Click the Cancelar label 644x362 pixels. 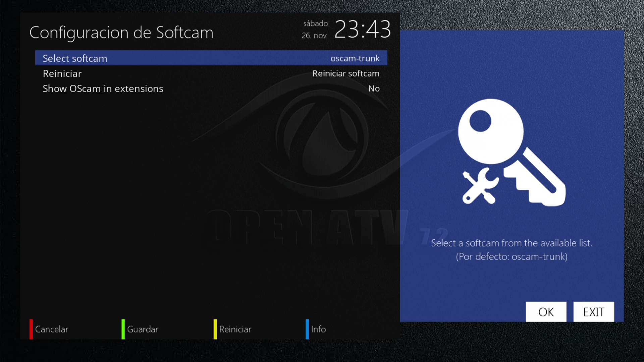click(x=51, y=329)
